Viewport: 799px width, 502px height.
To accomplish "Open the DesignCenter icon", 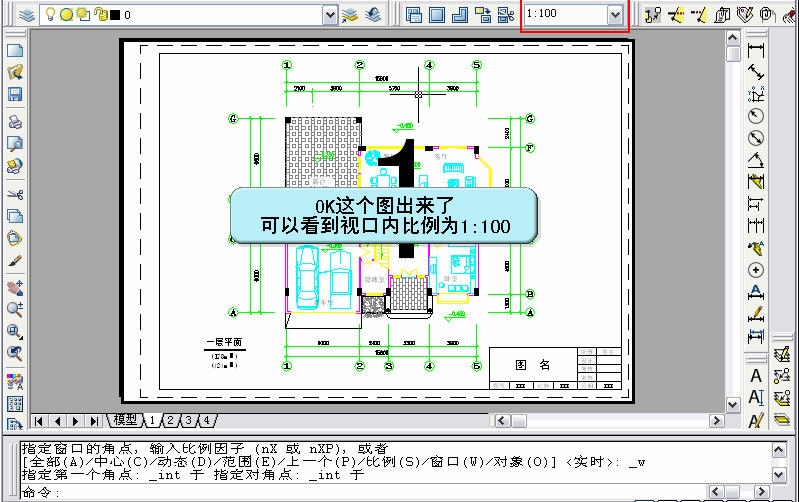I will [x=15, y=404].
